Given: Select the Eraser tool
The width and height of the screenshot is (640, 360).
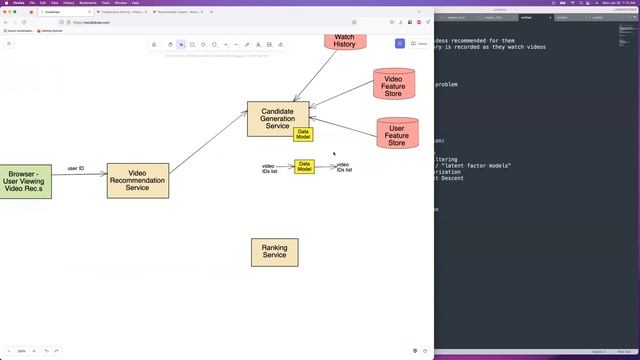Looking at the screenshot, I should [x=280, y=44].
